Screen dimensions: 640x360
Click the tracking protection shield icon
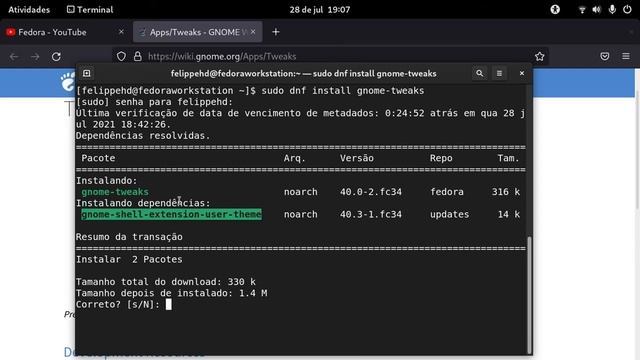[121, 56]
